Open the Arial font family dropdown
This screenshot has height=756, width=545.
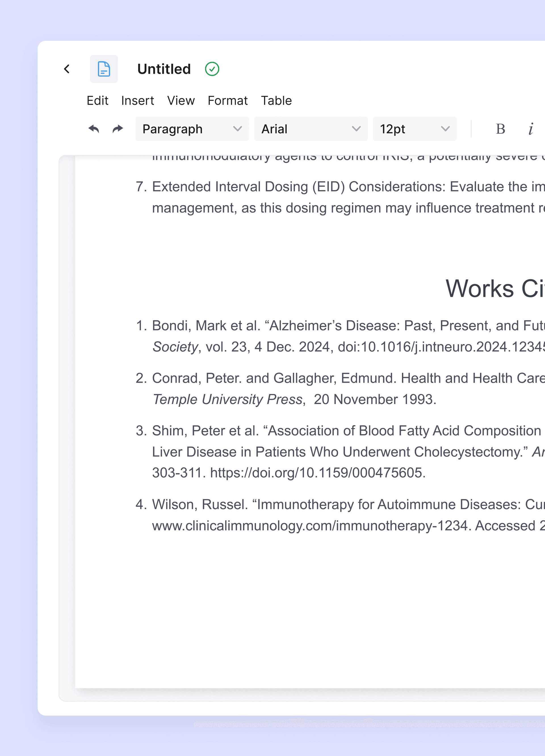tap(311, 129)
